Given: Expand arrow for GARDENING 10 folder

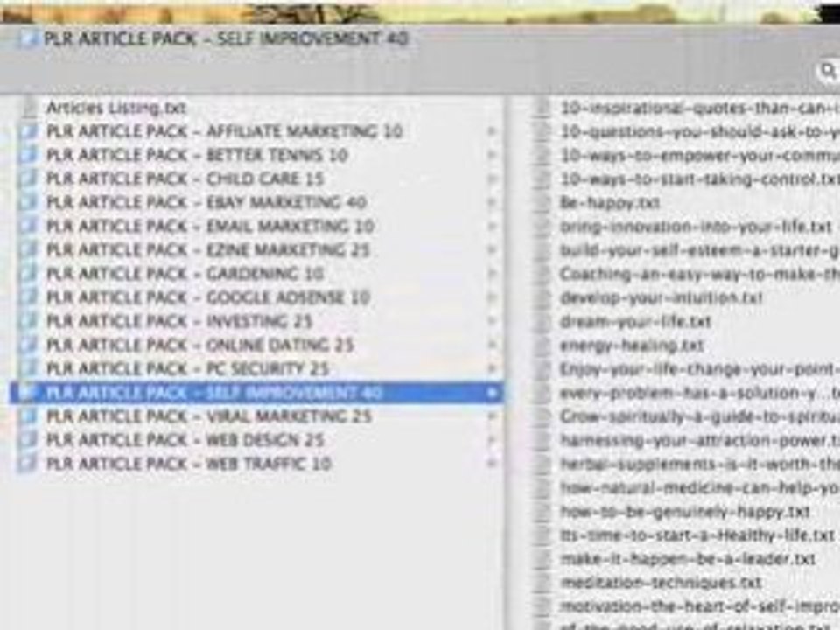Looking at the screenshot, I should [x=491, y=273].
